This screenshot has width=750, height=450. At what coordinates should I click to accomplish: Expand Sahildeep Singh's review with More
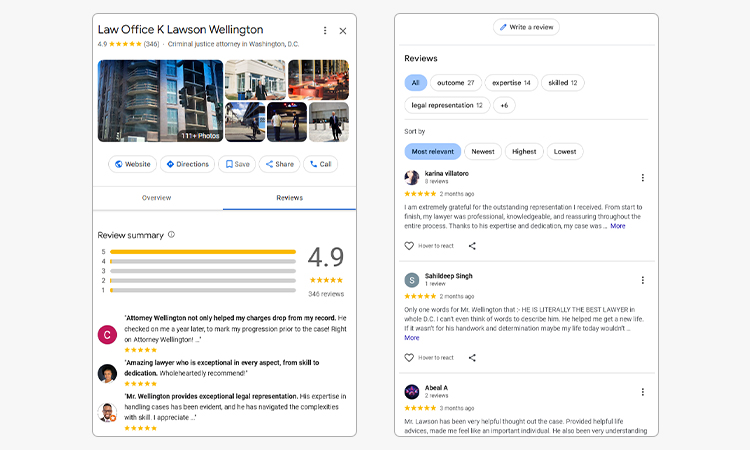[x=412, y=338]
